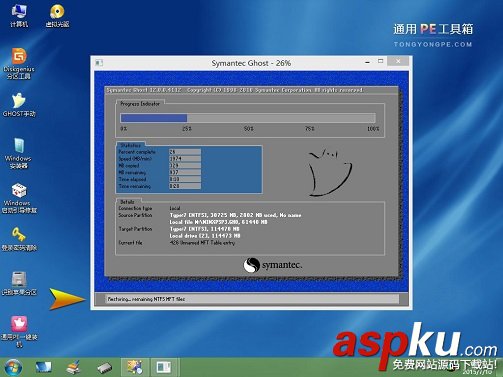Viewport: 503px width, 377px height.
Task: Open the login password clear key icon
Action: tap(19, 239)
